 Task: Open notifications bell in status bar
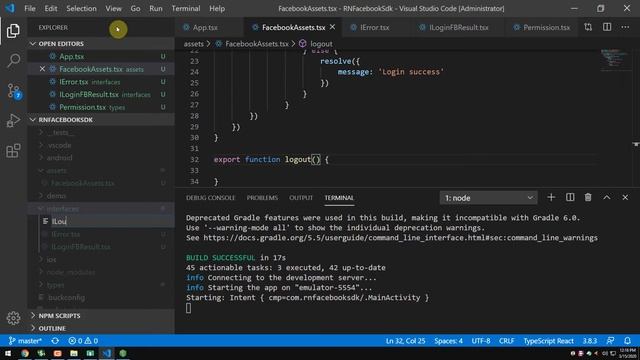tap(627, 341)
